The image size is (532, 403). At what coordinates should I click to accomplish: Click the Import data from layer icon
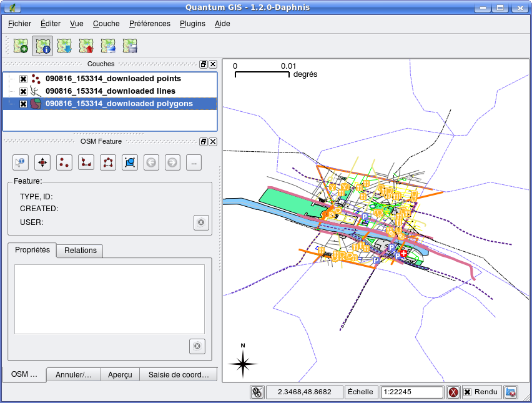click(108, 46)
